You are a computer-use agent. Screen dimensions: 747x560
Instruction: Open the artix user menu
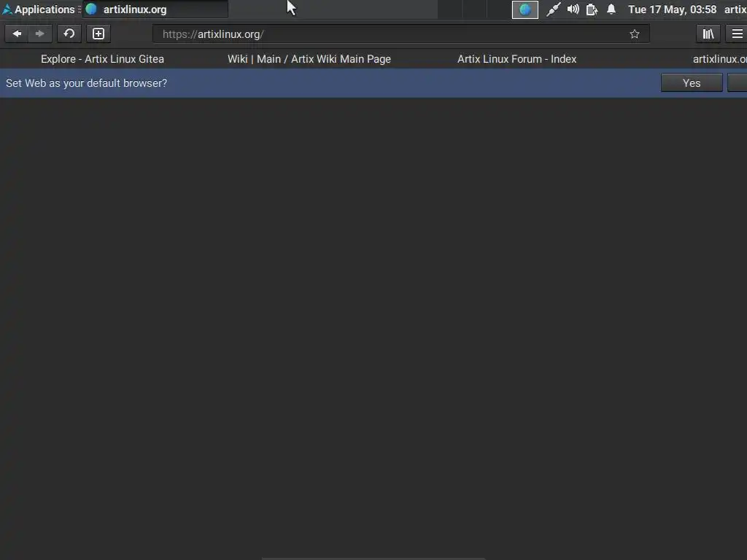[x=735, y=9]
